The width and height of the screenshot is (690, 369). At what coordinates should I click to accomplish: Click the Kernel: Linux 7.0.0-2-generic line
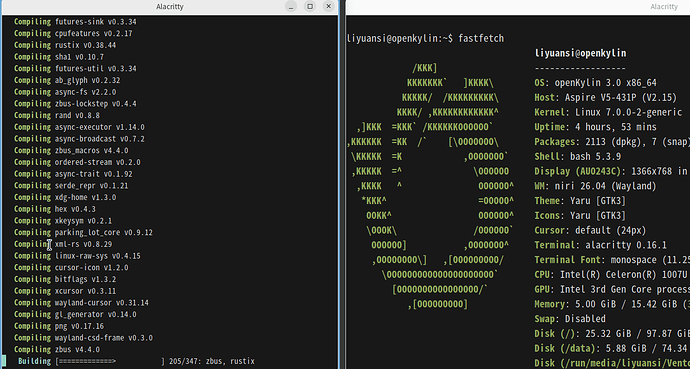tap(608, 112)
